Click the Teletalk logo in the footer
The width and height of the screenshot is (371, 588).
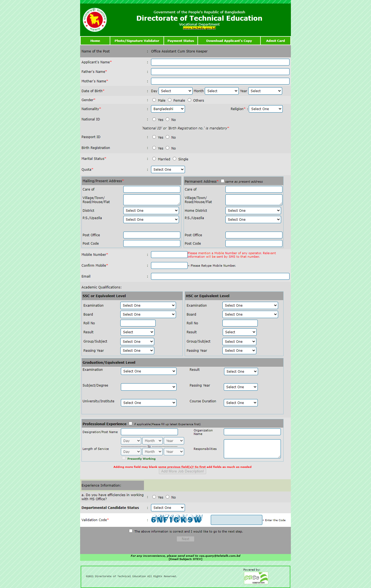pos(256,578)
